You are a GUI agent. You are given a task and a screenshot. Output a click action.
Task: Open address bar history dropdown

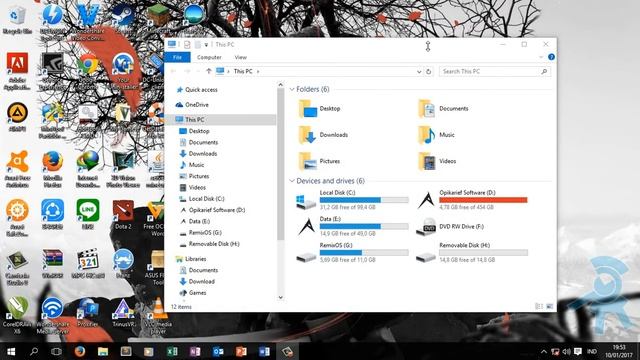[x=419, y=71]
